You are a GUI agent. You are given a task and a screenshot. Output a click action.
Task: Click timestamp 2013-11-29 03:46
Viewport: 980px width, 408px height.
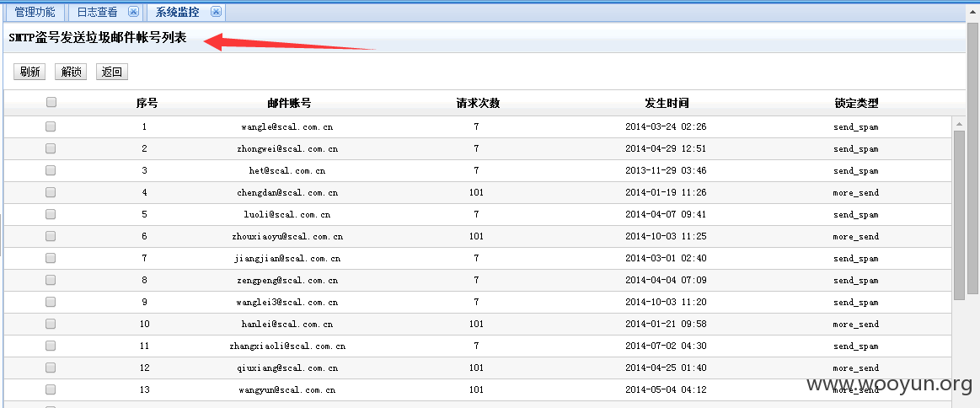coord(666,170)
